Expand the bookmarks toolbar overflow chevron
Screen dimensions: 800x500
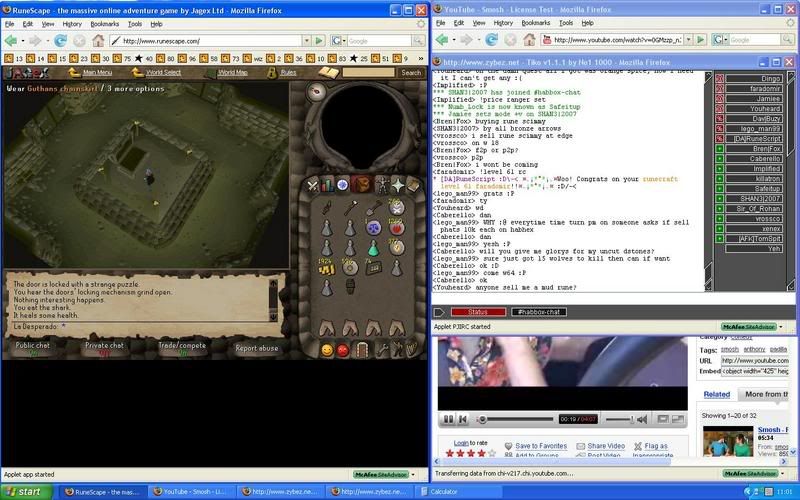tap(420, 59)
